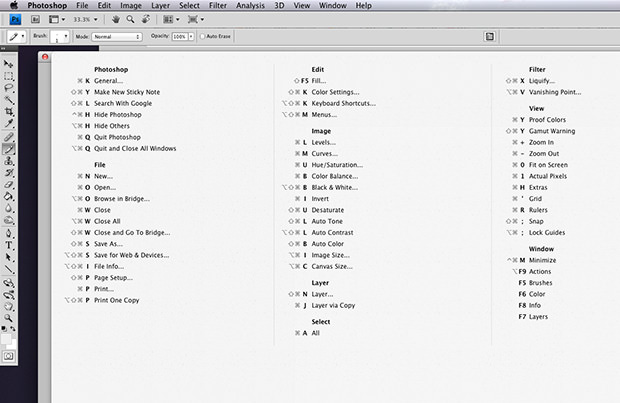Click the background color swatch
The height and width of the screenshot is (403, 620).
click(x=13, y=344)
